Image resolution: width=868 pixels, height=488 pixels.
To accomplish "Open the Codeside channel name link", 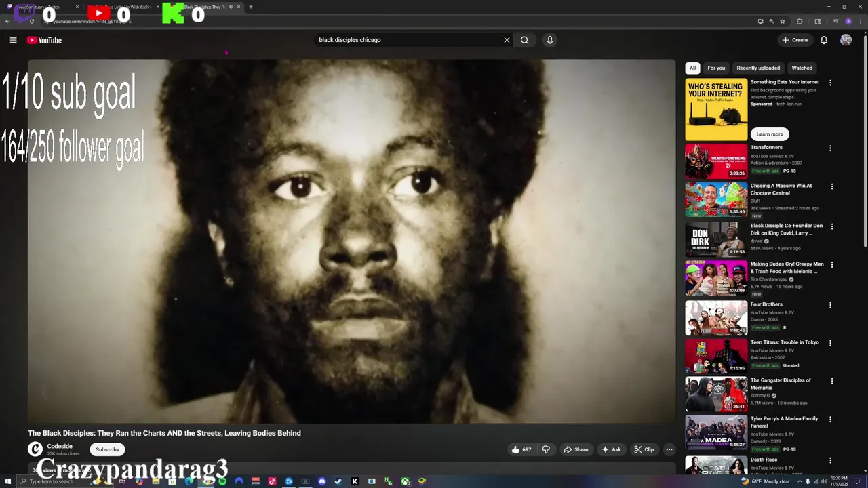I will [x=60, y=446].
